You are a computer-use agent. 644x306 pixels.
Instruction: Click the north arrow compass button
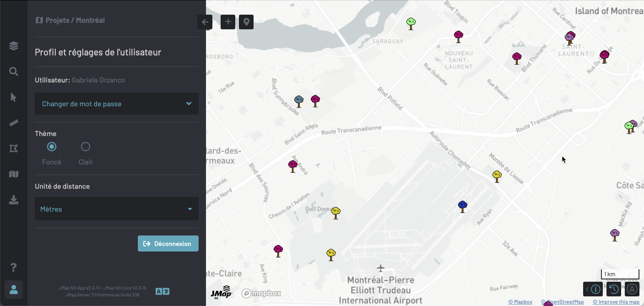coord(632,289)
